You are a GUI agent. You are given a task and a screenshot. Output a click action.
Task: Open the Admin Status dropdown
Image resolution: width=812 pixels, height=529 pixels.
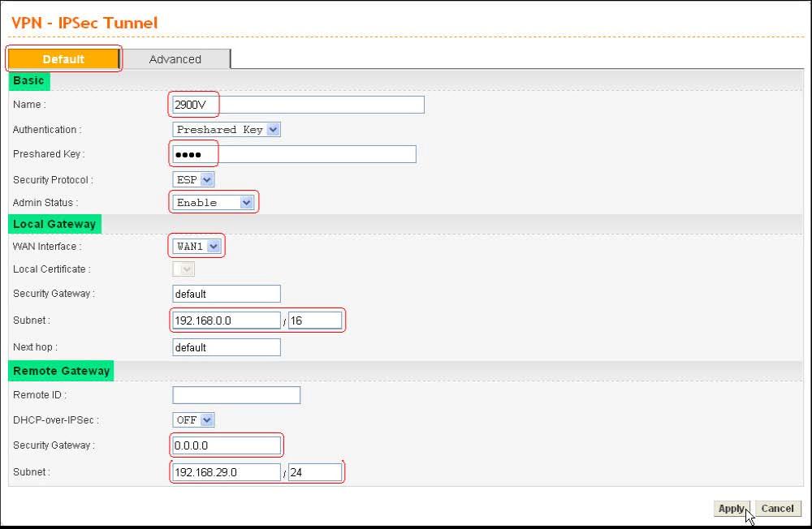point(214,202)
